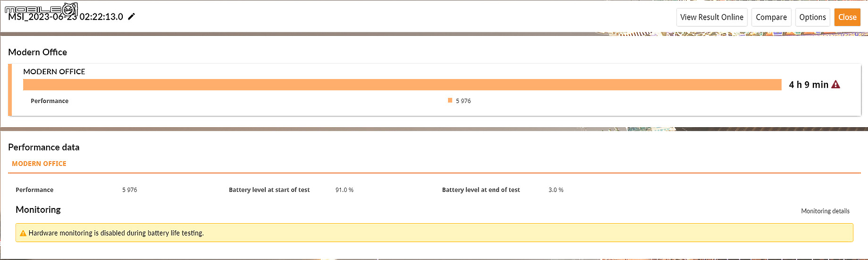Click the Battery level at start of test label
Image resolution: width=868 pixels, height=260 pixels.
coord(269,190)
